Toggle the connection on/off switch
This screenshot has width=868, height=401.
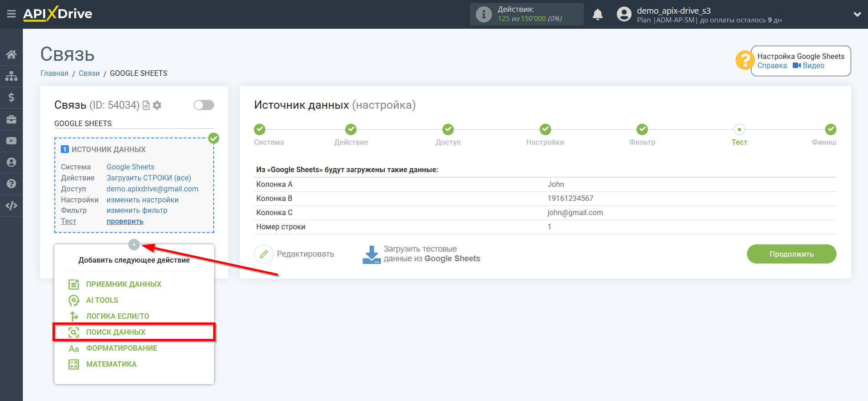(204, 105)
